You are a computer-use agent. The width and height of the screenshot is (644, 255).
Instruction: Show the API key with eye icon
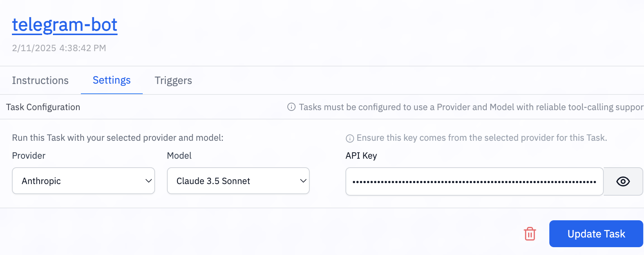click(623, 182)
